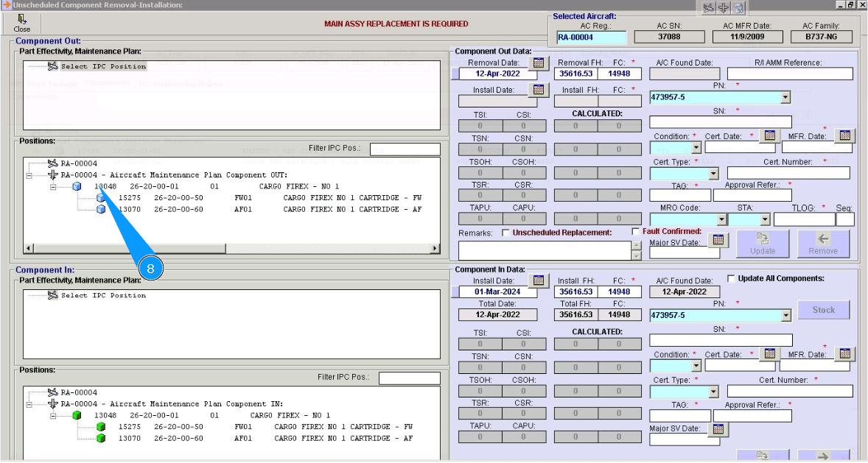The height and width of the screenshot is (463, 868).
Task: Open Component In Install Date calendar
Action: (539, 280)
